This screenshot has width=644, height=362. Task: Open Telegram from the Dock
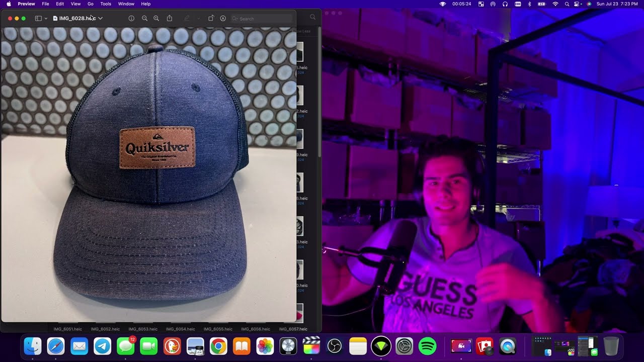(x=102, y=346)
